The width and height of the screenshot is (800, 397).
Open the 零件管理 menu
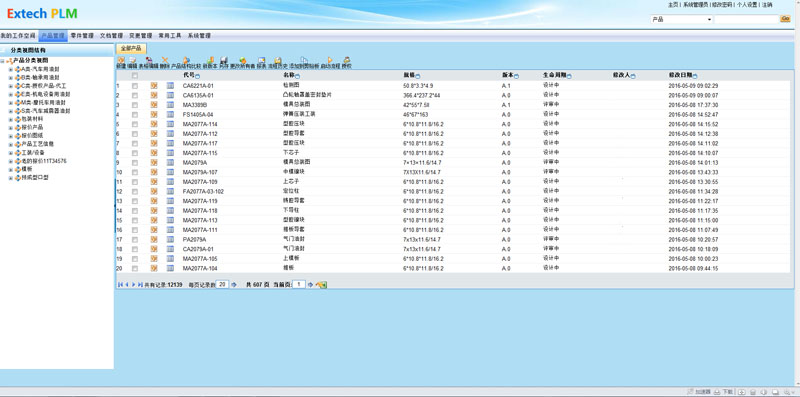coord(82,36)
